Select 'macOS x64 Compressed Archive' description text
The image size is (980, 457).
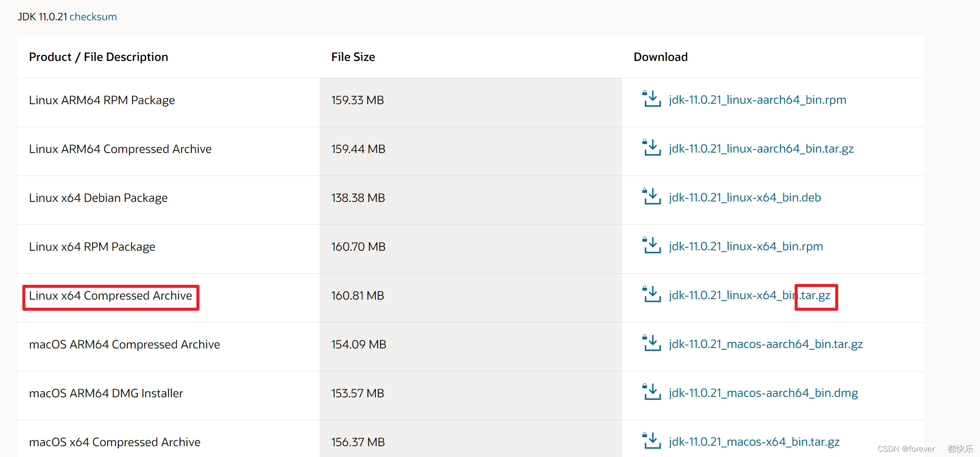114,442
